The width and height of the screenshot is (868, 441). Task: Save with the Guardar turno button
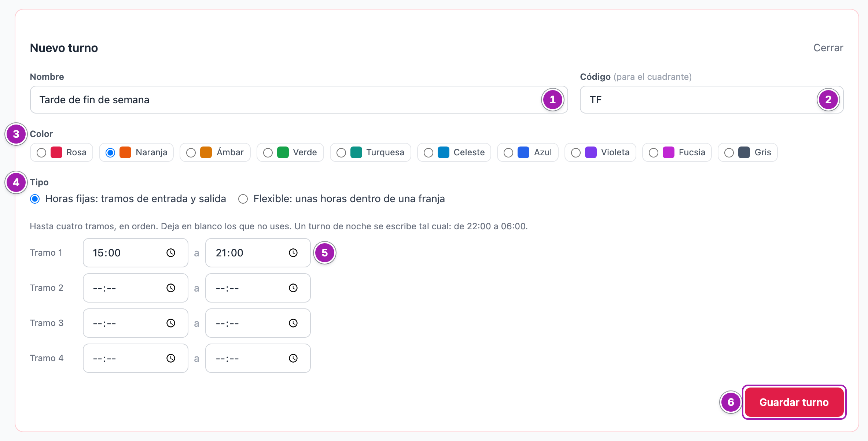point(794,402)
